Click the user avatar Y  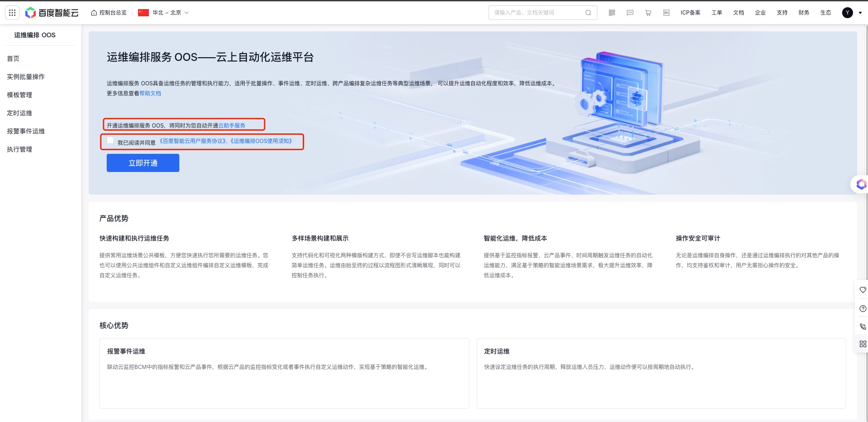click(848, 13)
